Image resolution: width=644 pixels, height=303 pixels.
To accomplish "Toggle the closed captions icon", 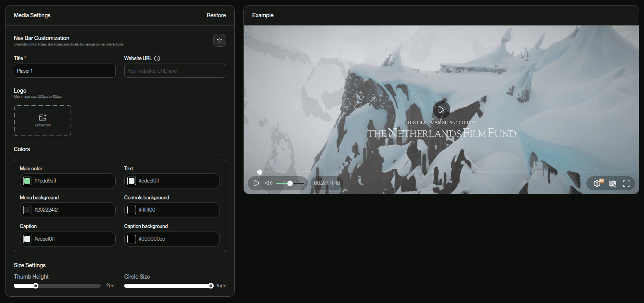I will tap(612, 183).
